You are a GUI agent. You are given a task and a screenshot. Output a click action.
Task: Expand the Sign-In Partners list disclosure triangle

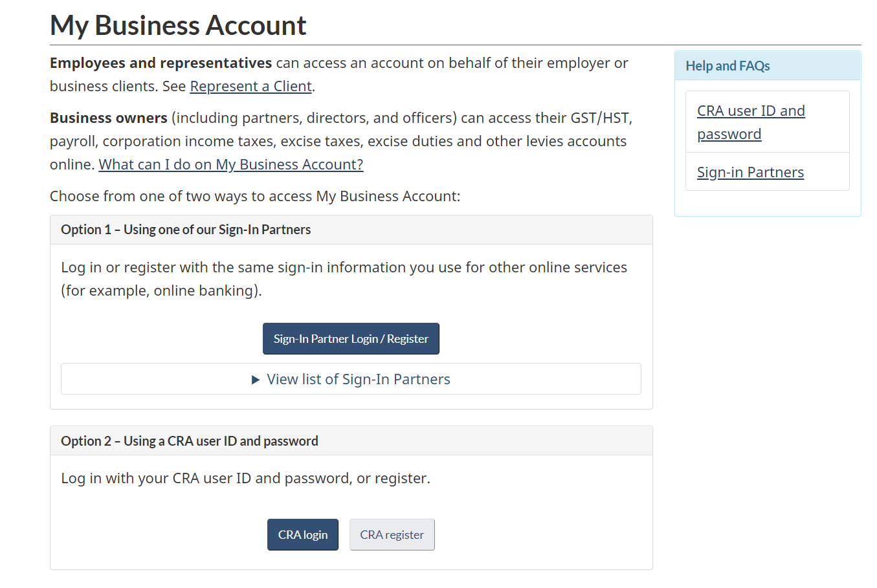[256, 380]
